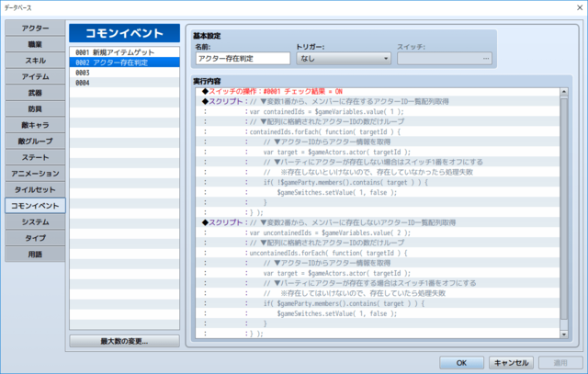
Task: Go to the タイプ tab
Action: click(35, 238)
